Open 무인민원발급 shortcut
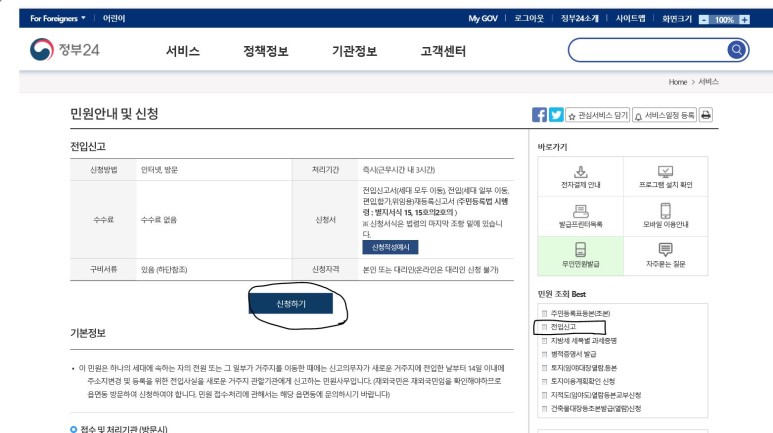 tap(580, 256)
